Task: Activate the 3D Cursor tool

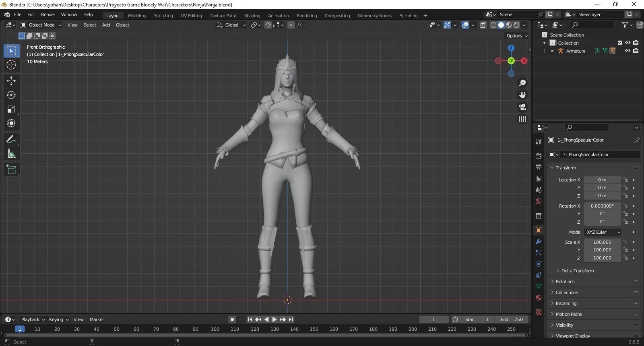Action: 11,65
